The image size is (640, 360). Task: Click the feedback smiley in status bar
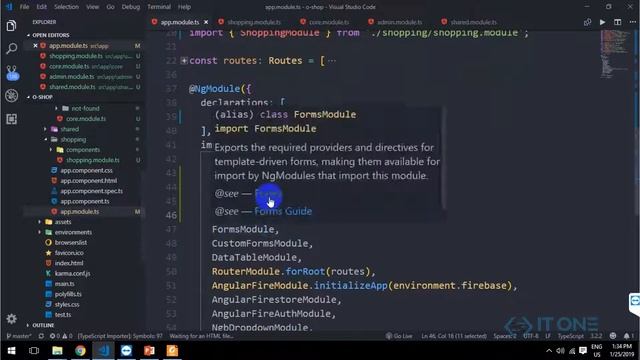coord(613,336)
